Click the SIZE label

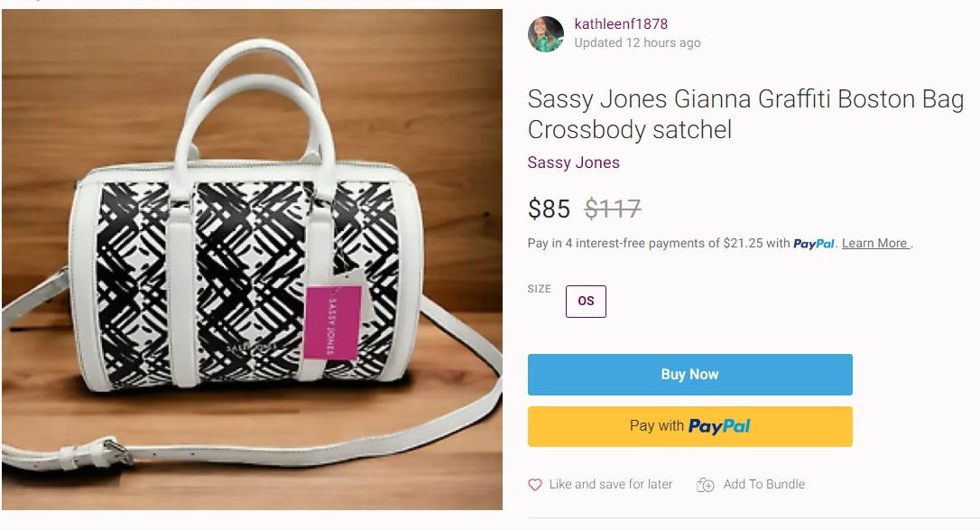(x=539, y=289)
